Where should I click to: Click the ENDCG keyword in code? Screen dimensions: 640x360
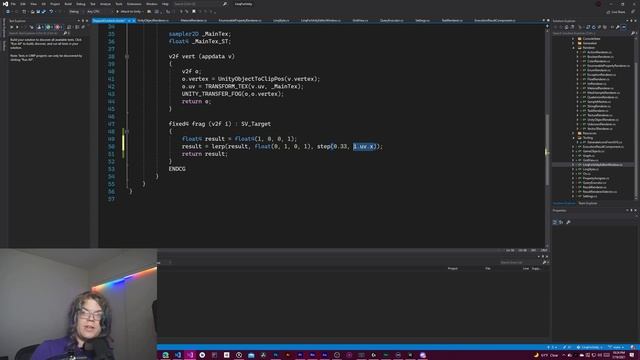tap(177, 169)
